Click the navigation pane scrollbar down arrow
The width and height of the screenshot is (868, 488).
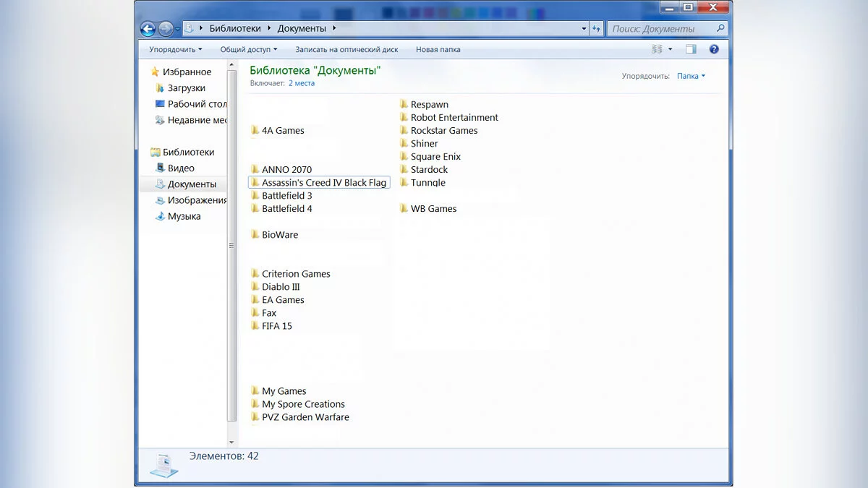pyautogui.click(x=232, y=442)
